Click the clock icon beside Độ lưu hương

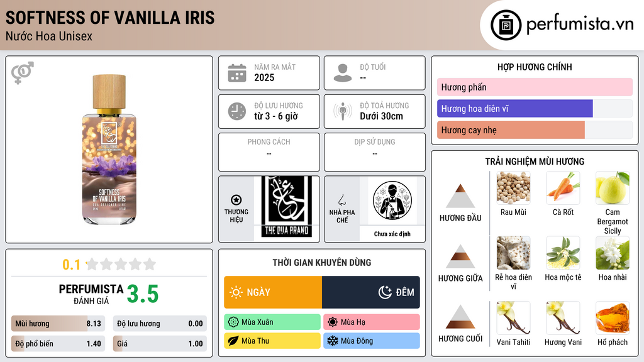point(237,111)
